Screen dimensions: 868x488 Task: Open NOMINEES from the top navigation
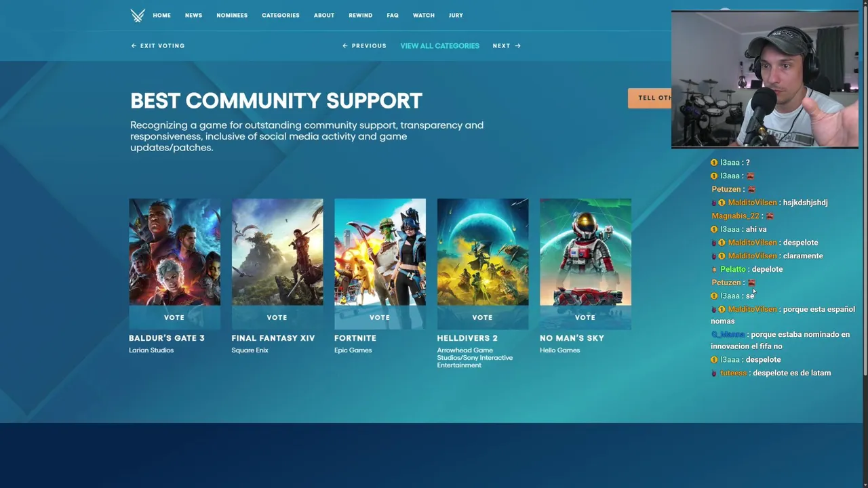tap(232, 16)
